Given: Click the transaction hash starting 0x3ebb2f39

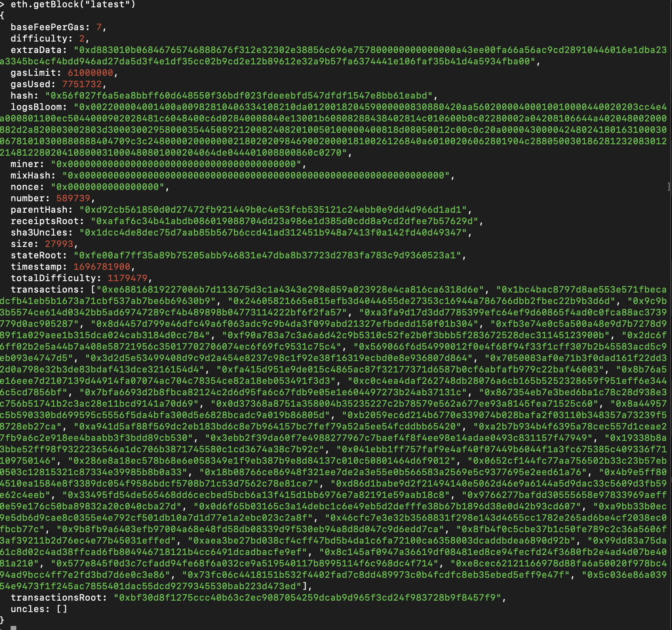Looking at the screenshot, I should point(399,438).
